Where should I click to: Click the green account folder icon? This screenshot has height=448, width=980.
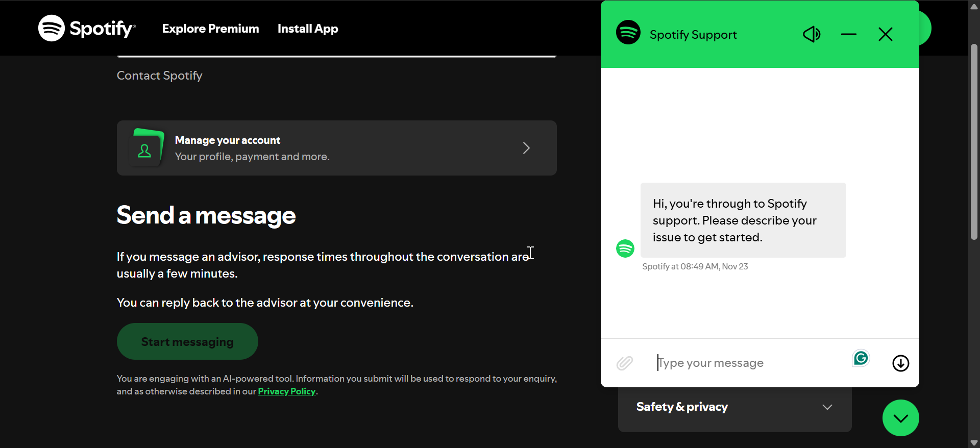[x=146, y=148]
